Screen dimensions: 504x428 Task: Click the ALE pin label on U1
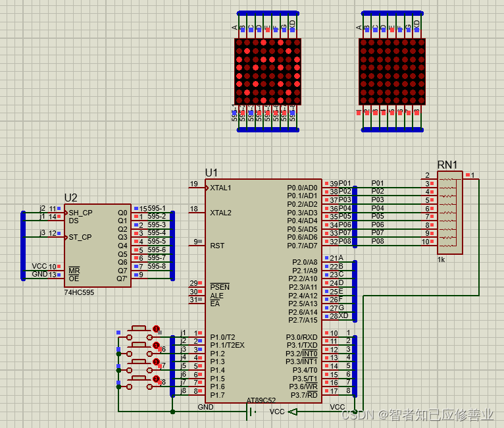[216, 296]
